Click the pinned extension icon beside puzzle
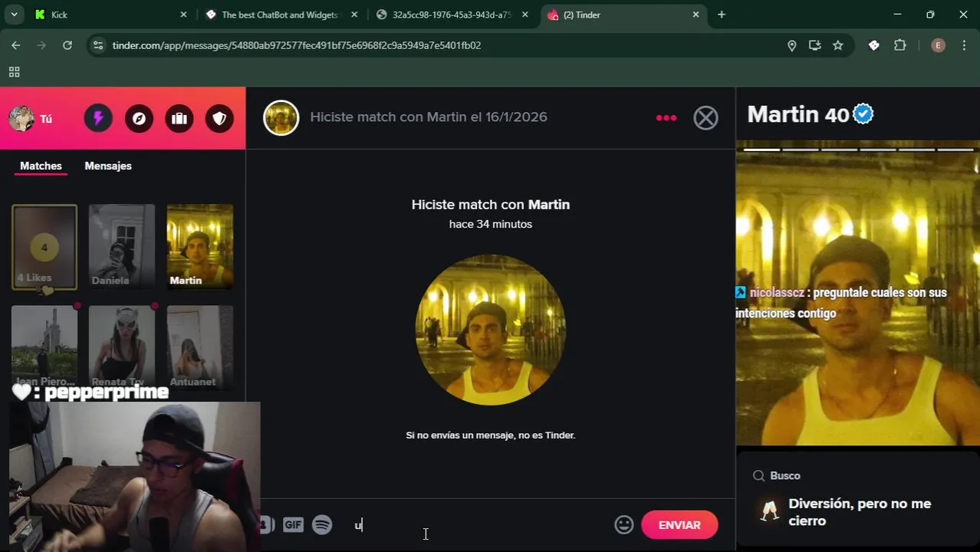This screenshot has width=980, height=552. pyautogui.click(x=873, y=45)
